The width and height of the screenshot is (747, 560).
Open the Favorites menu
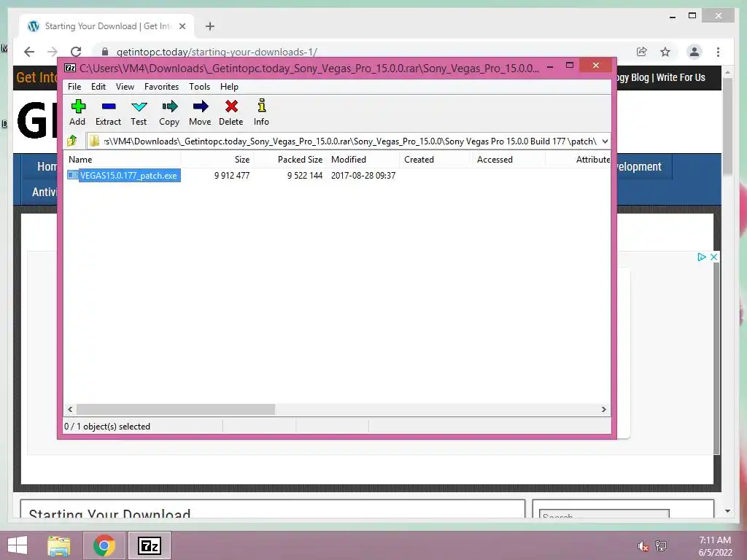pyautogui.click(x=161, y=87)
